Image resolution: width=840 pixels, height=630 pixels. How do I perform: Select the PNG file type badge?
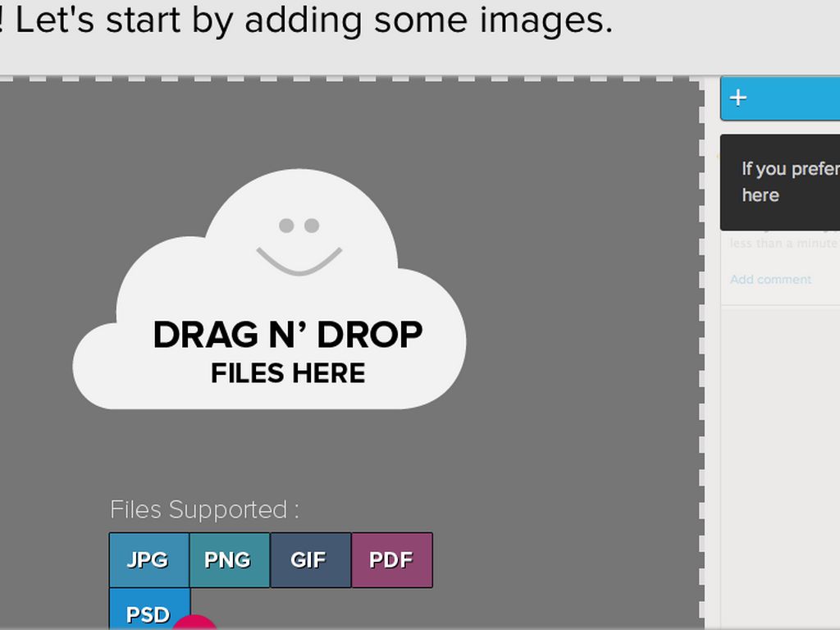(229, 560)
